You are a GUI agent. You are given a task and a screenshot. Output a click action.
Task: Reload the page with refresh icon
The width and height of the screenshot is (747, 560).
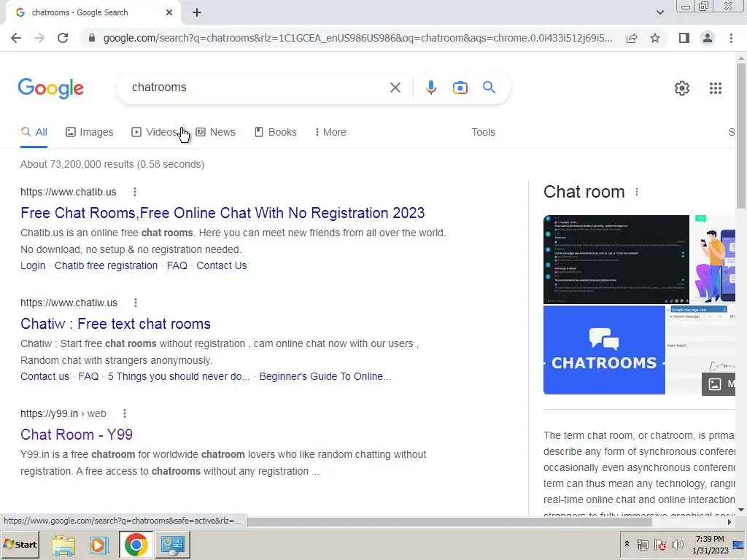(63, 38)
